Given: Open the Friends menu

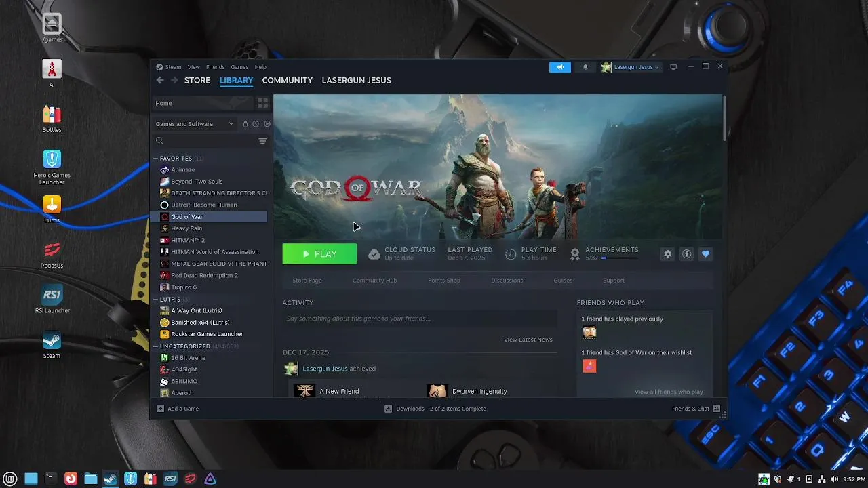Looking at the screenshot, I should 215,67.
